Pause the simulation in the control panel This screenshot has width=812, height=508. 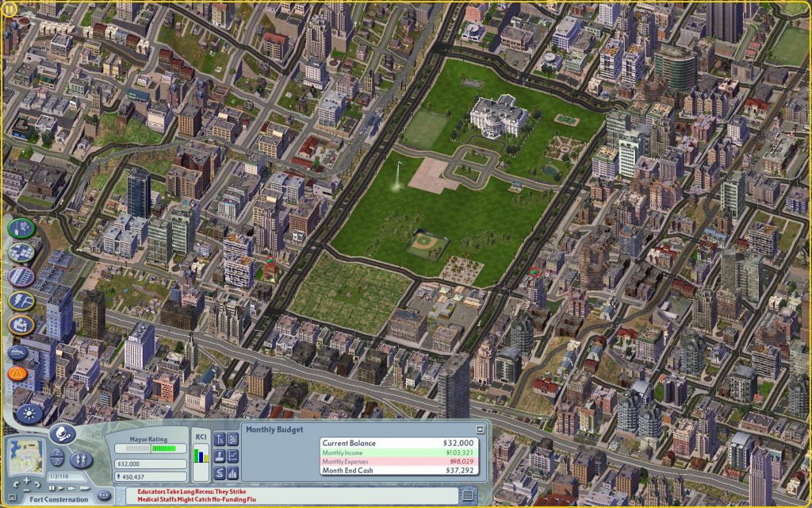coord(52,488)
